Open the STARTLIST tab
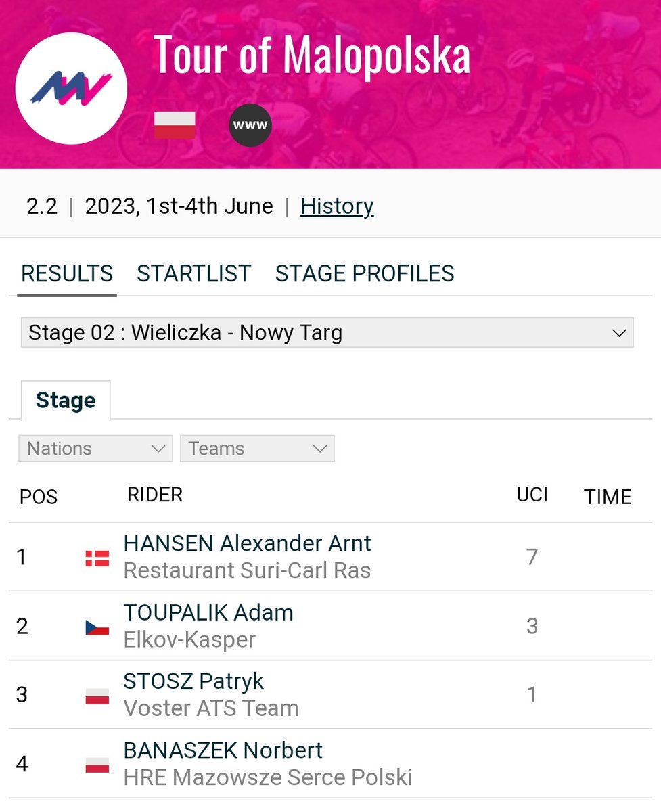This screenshot has width=661, height=812. (193, 273)
